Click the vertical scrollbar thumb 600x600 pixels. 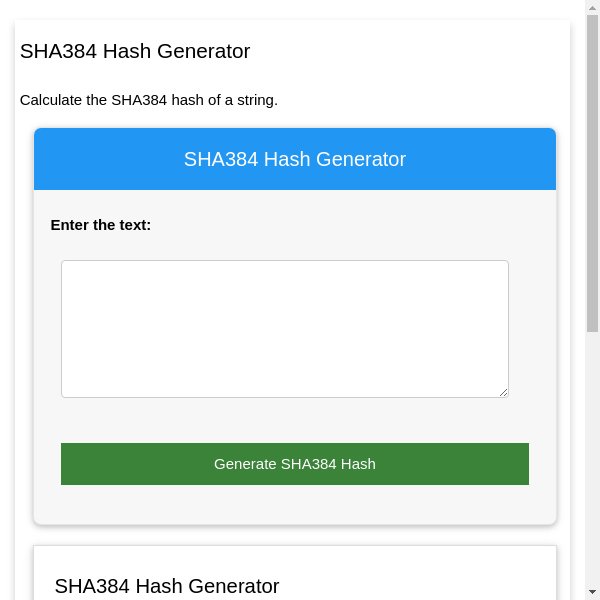point(592,170)
